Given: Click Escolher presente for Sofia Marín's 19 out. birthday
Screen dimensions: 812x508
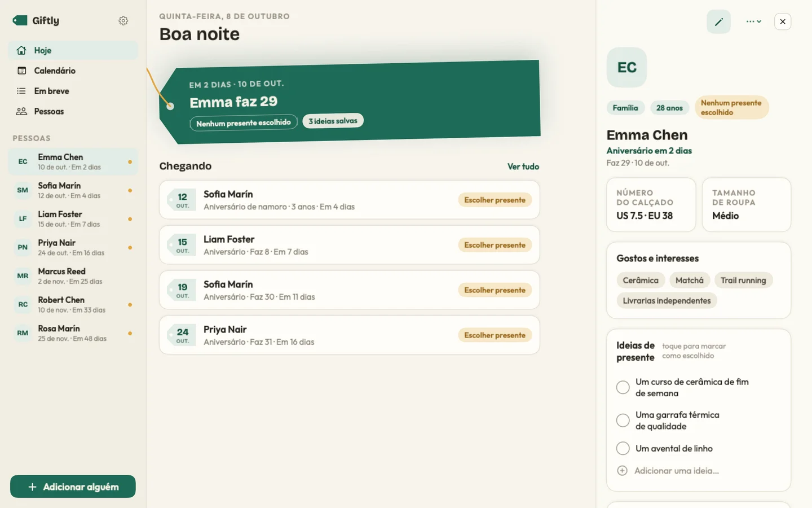Looking at the screenshot, I should click(495, 290).
